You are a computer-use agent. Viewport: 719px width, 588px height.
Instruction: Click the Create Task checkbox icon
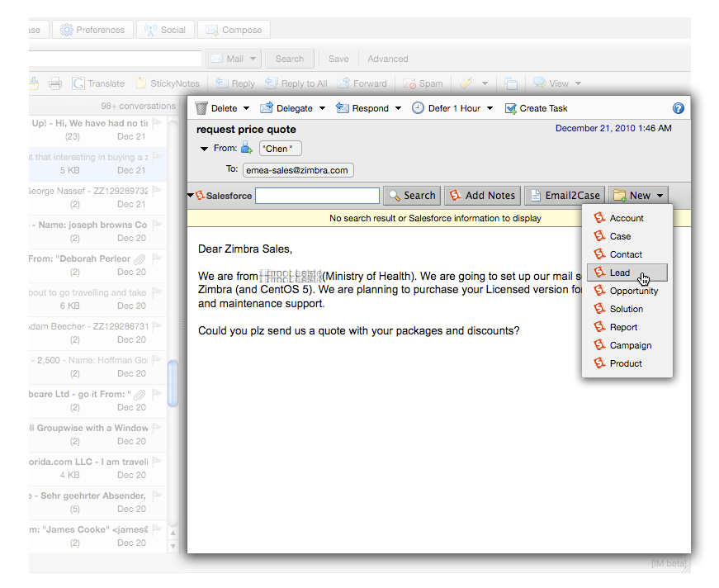(x=510, y=108)
